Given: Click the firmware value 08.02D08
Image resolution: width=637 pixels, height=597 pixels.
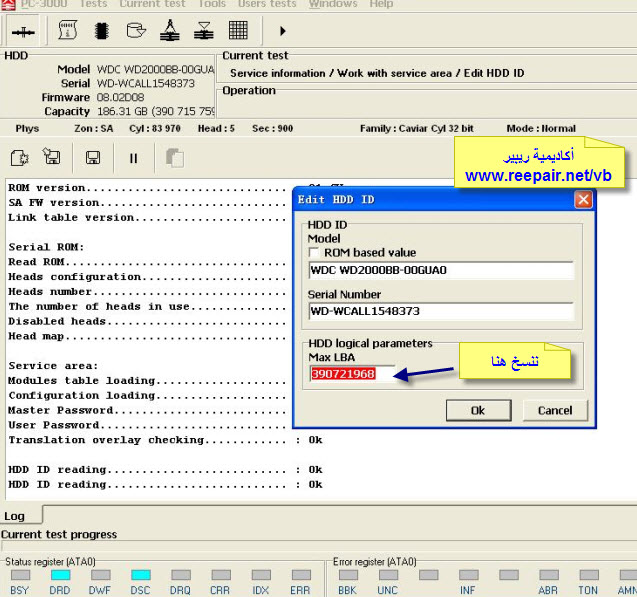Looking at the screenshot, I should 120,97.
